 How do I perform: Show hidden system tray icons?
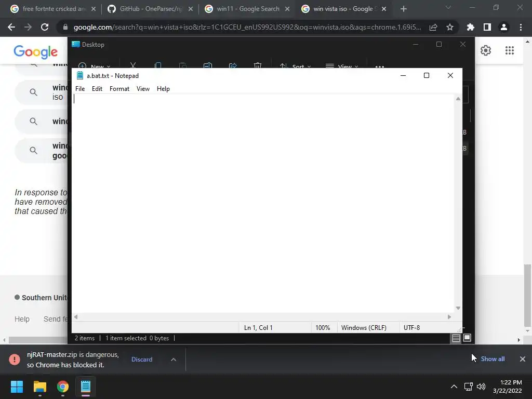coord(454,387)
